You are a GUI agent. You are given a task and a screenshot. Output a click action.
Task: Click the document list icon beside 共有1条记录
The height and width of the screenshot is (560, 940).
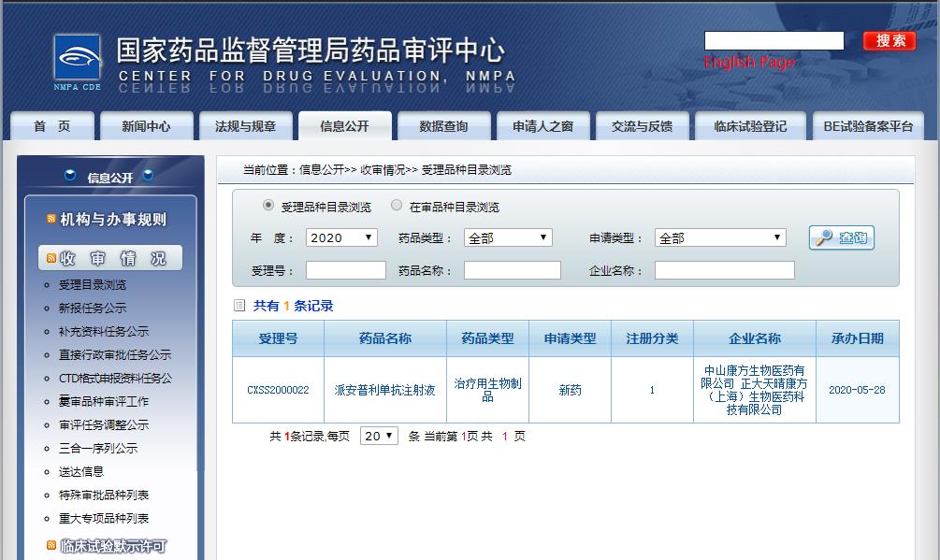pyautogui.click(x=239, y=306)
